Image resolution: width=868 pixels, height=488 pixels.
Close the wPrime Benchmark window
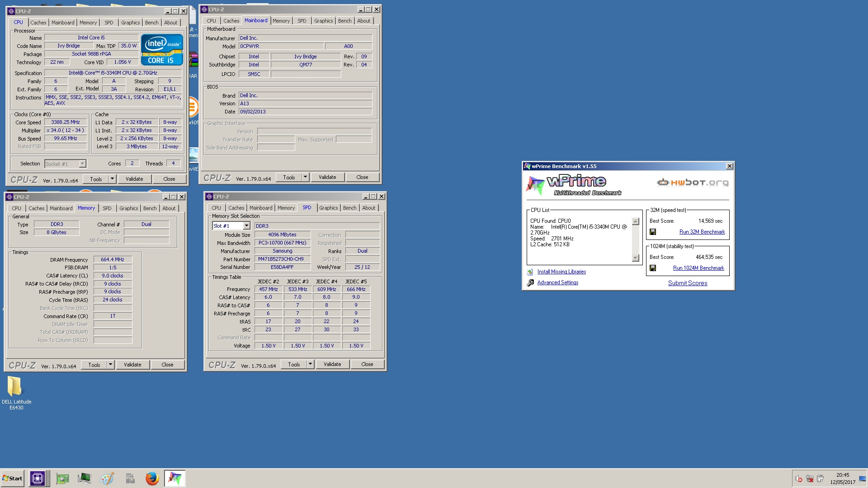(x=729, y=166)
